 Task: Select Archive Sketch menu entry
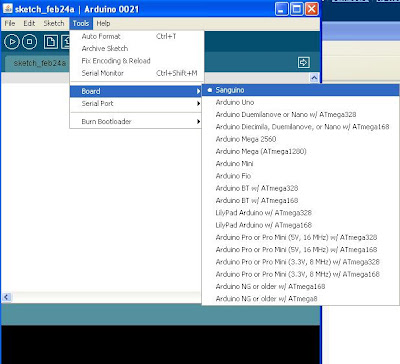point(137,49)
